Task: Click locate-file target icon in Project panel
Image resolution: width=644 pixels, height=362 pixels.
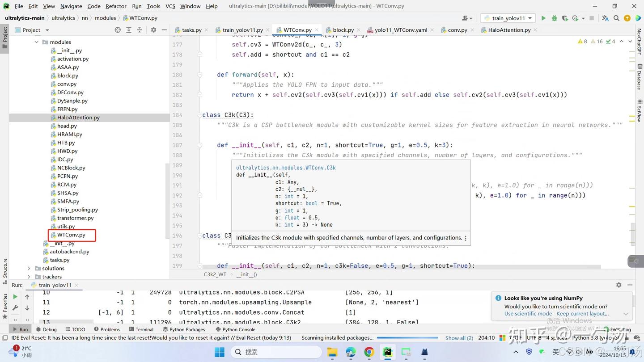Action: coord(118,30)
